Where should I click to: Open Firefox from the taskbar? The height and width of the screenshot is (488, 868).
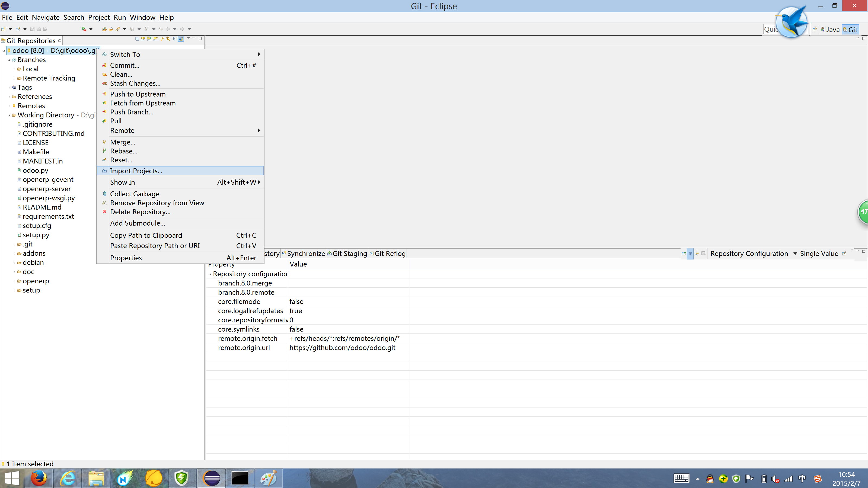click(39, 478)
